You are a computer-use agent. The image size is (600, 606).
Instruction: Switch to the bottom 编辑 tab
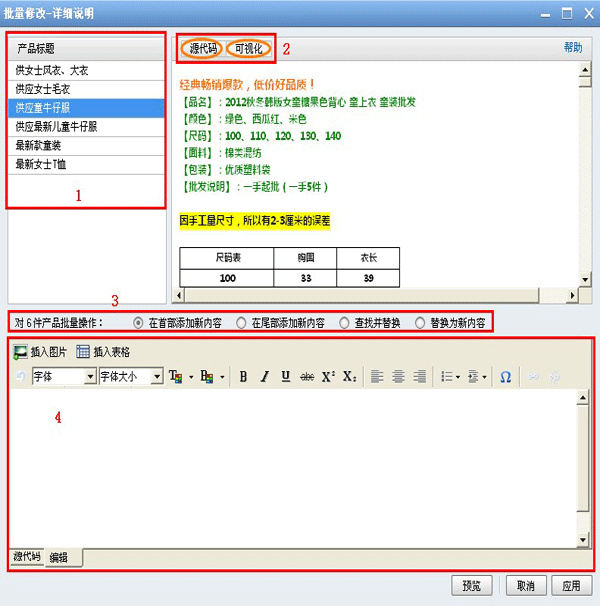coord(63,558)
